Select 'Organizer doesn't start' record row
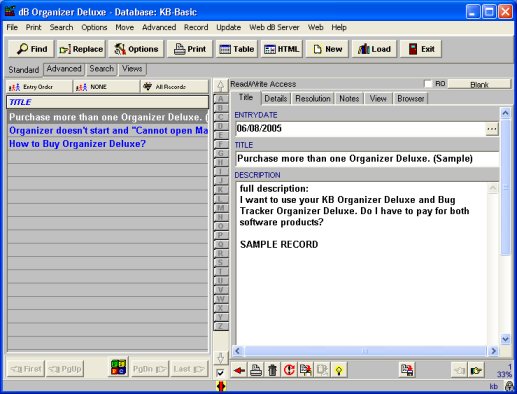This screenshot has width=517, height=394. click(x=108, y=131)
